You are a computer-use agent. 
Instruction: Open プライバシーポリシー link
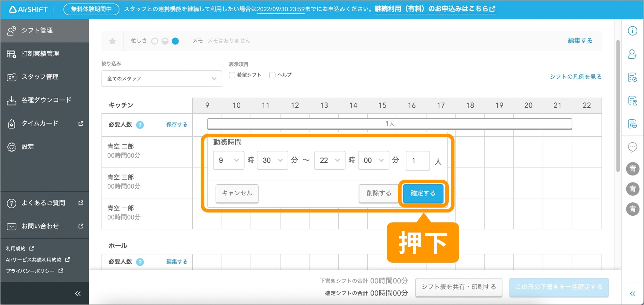pos(34,271)
